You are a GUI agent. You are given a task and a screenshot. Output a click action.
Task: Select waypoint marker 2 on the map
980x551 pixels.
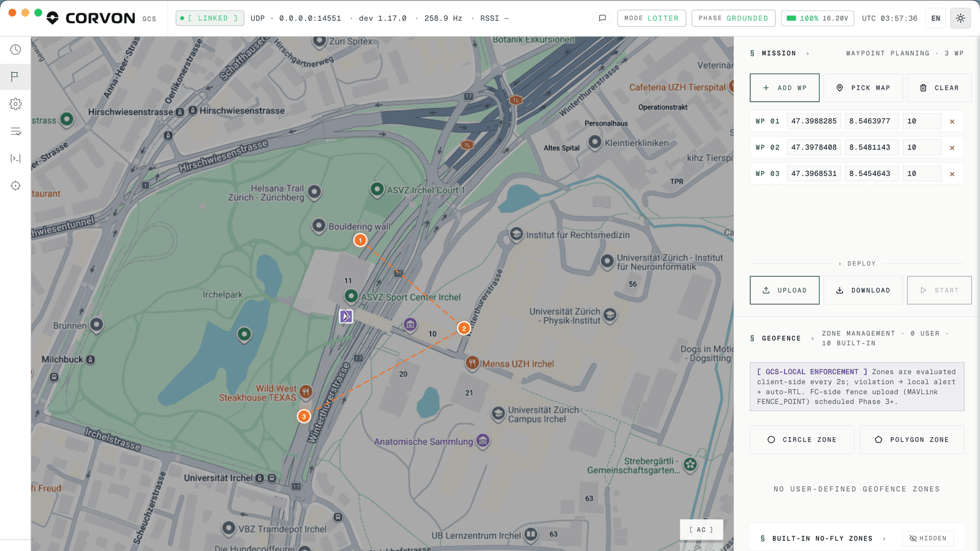click(464, 328)
